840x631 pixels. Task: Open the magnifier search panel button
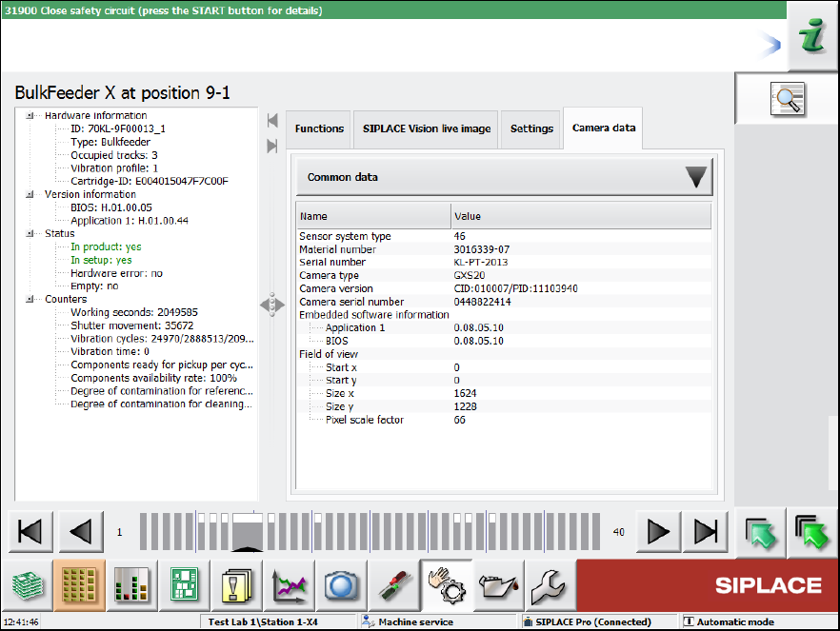(x=788, y=99)
